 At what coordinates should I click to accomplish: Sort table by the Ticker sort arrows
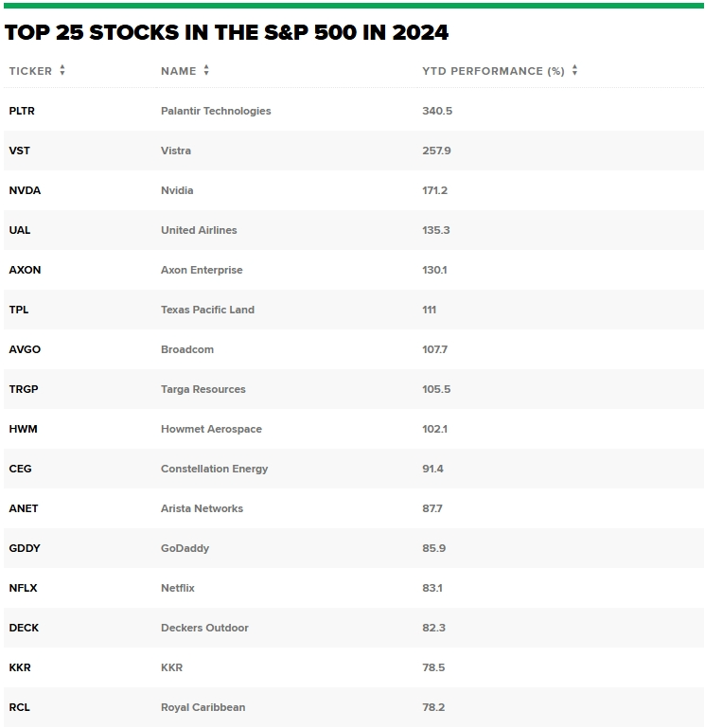[x=62, y=71]
